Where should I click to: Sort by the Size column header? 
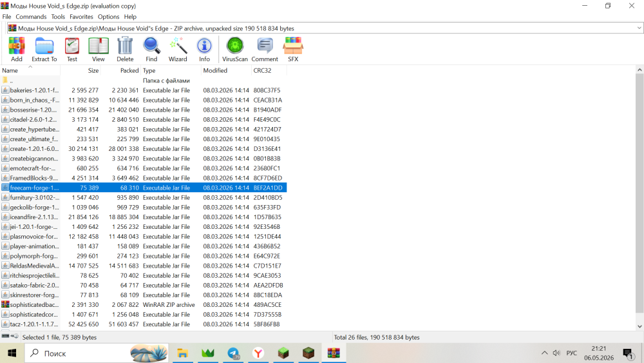pyautogui.click(x=80, y=70)
